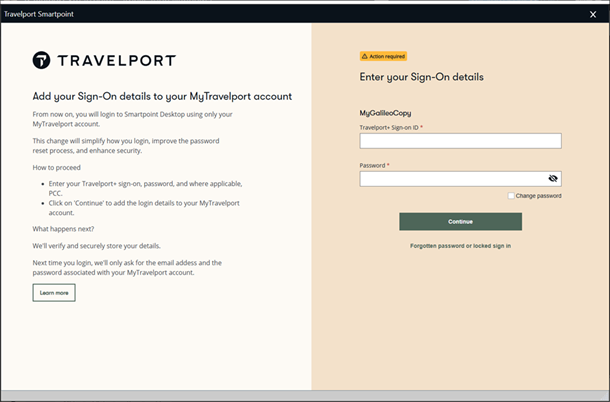This screenshot has width=610, height=402.
Task: Click the TRAVELPORT wordmark text
Action: pyautogui.click(x=116, y=61)
